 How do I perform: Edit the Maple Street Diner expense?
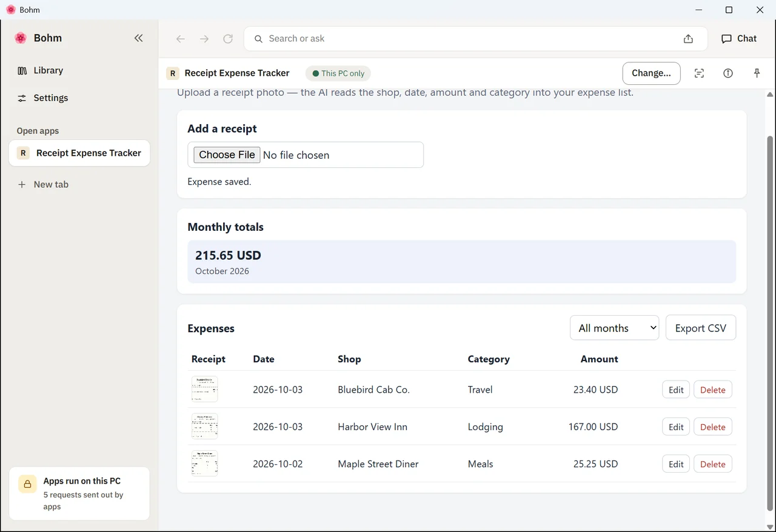pos(676,464)
